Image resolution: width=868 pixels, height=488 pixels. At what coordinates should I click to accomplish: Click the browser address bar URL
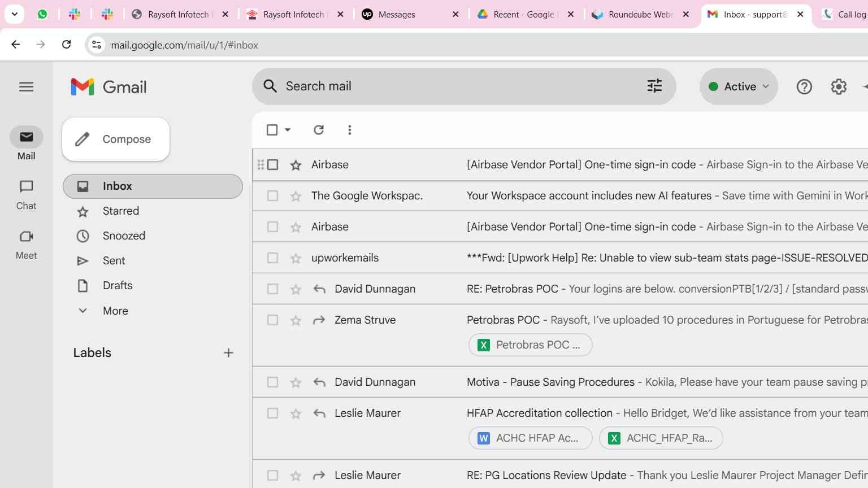(185, 45)
